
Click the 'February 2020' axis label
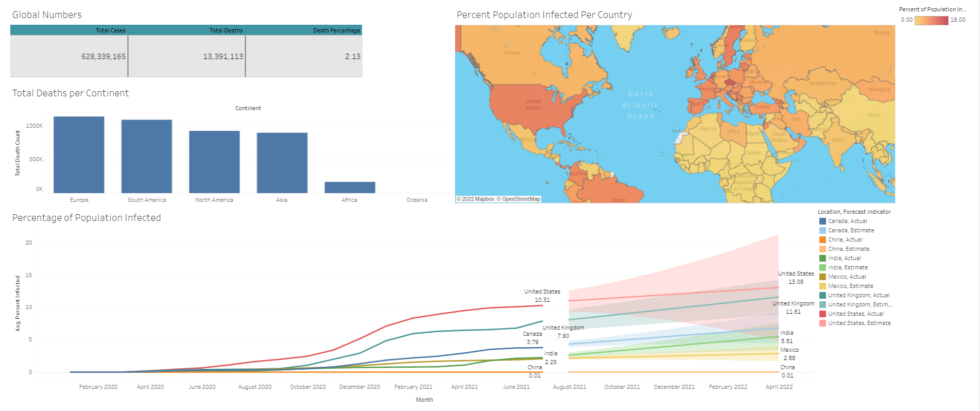[x=98, y=387]
